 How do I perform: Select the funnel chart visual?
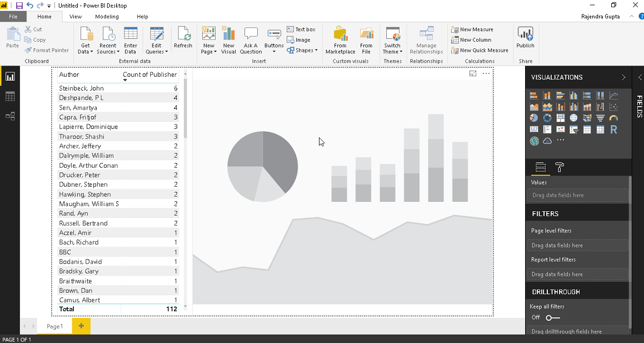pos(600,118)
